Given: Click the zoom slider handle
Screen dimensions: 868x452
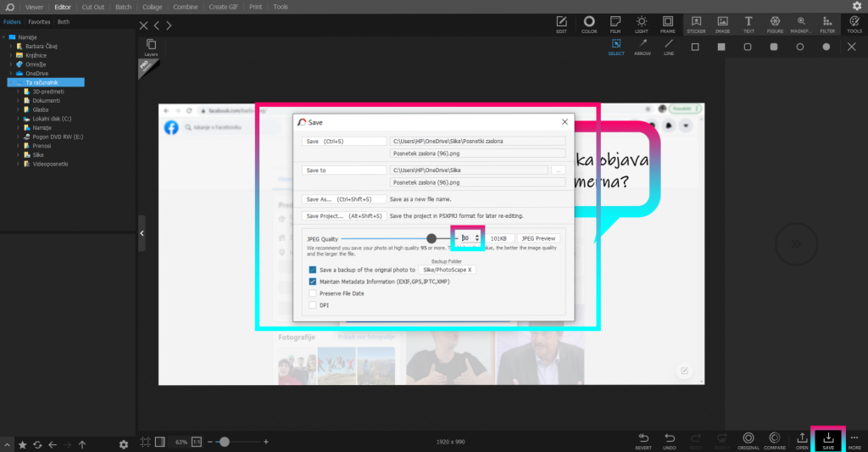Looking at the screenshot, I should pos(224,442).
